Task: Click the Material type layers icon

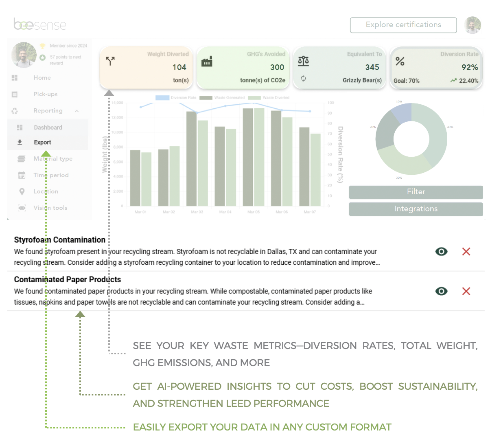Action: coord(22,159)
